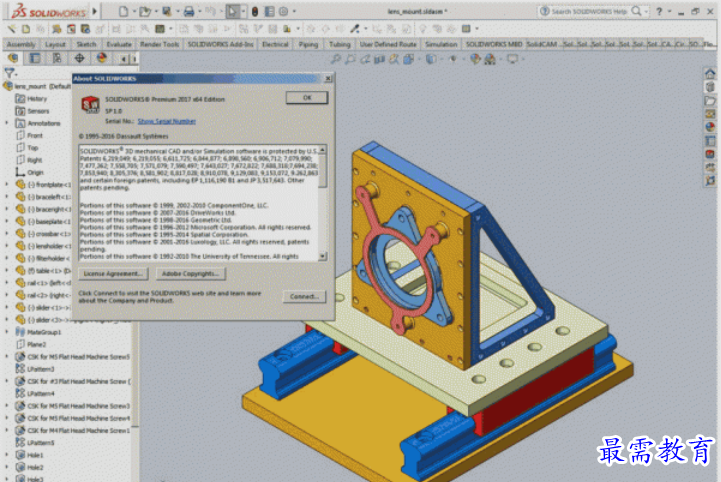This screenshot has width=721, height=482.
Task: Open the DisplayManager color ball tab icon
Action: (x=102, y=58)
